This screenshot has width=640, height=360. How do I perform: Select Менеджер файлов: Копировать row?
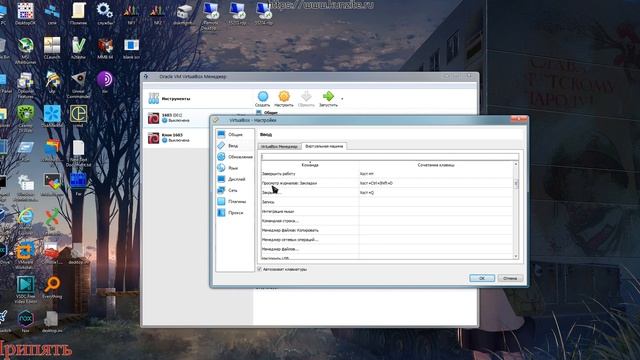tap(387, 230)
